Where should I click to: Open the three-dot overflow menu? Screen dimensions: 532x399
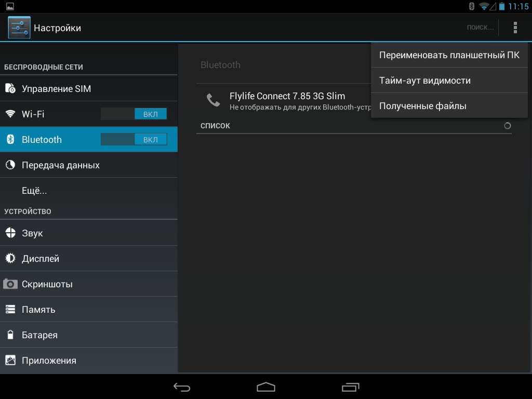coord(515,28)
